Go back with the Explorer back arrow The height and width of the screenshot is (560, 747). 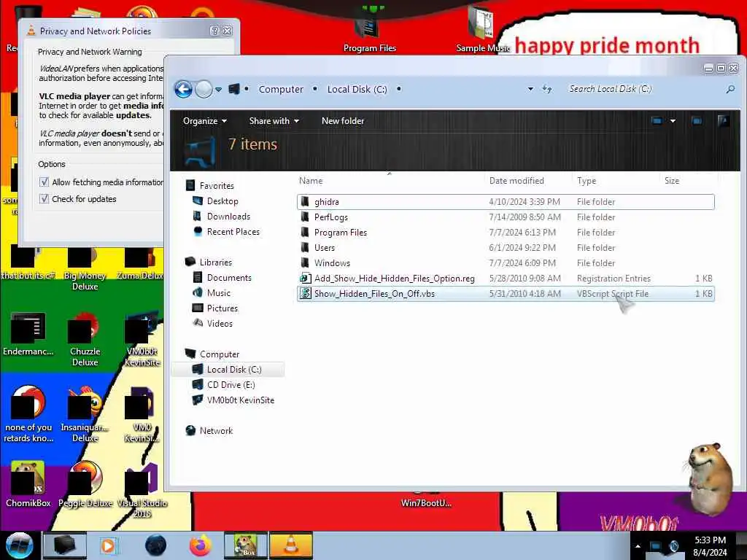point(183,89)
